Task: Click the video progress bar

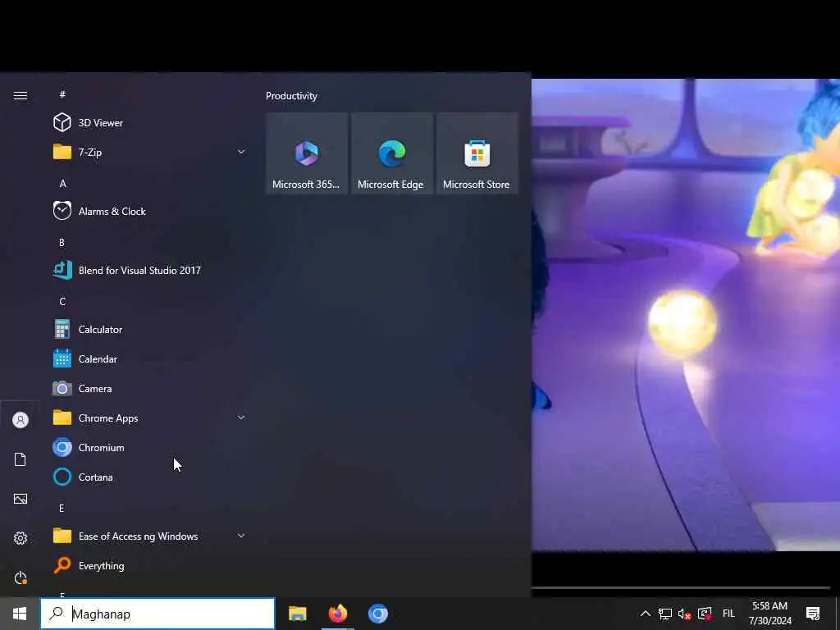Action: point(680,587)
